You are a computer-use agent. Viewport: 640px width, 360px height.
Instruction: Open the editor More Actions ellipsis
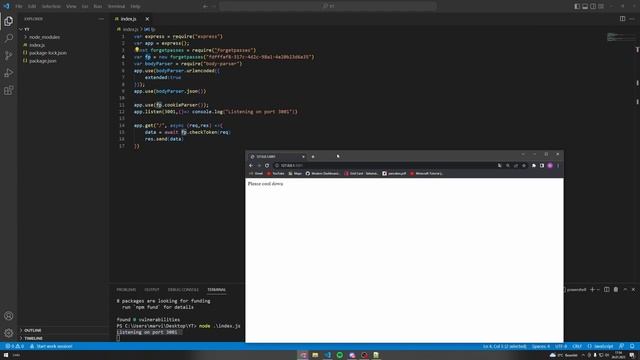(x=632, y=19)
